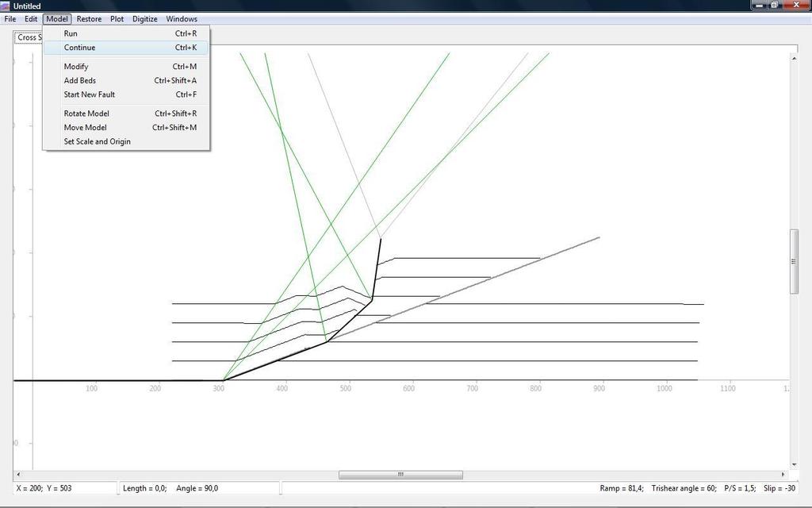The height and width of the screenshot is (508, 812).
Task: Select Rotate Model option
Action: [x=126, y=114]
